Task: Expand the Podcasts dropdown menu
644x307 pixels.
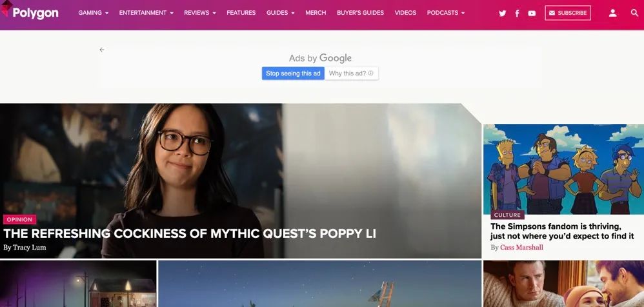Action: point(446,13)
